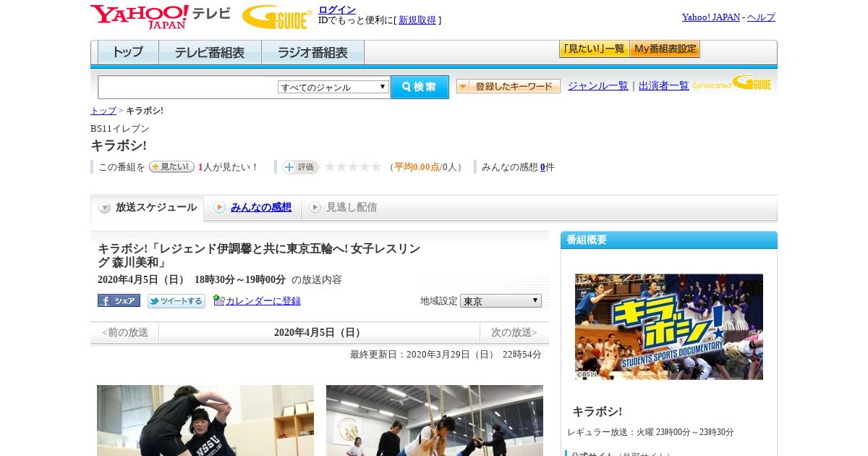868x456 pixels.
Task: Click the 見たい! add button
Action: pos(171,166)
